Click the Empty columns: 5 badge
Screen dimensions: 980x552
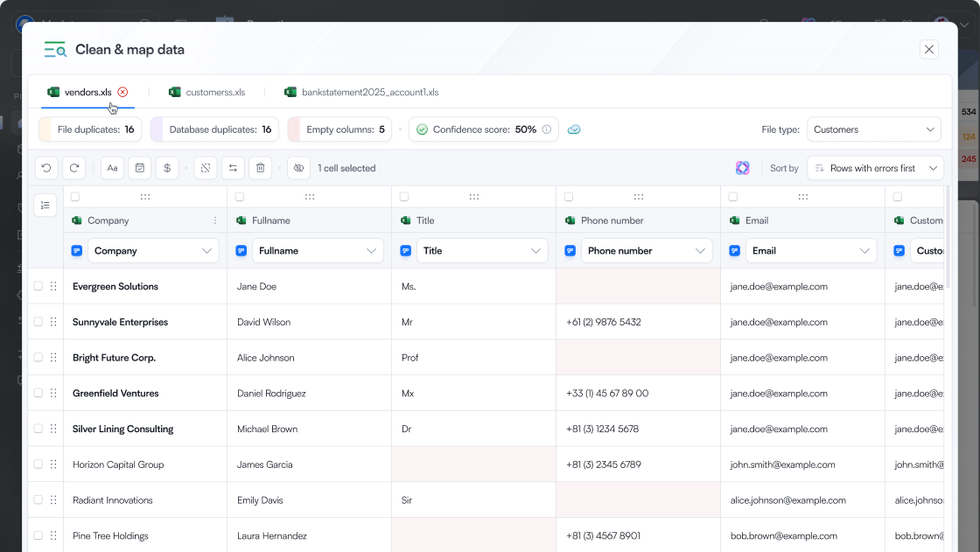click(x=339, y=129)
